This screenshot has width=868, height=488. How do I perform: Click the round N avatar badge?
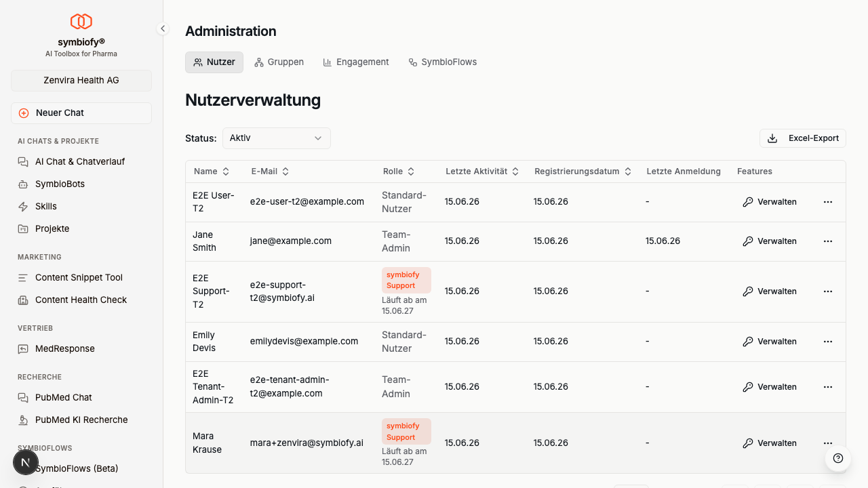coord(26,462)
